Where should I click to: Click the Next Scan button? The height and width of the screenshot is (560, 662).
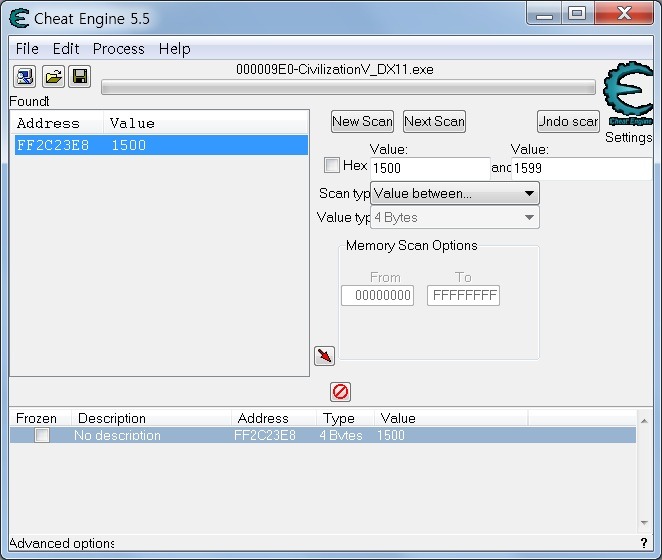click(434, 122)
